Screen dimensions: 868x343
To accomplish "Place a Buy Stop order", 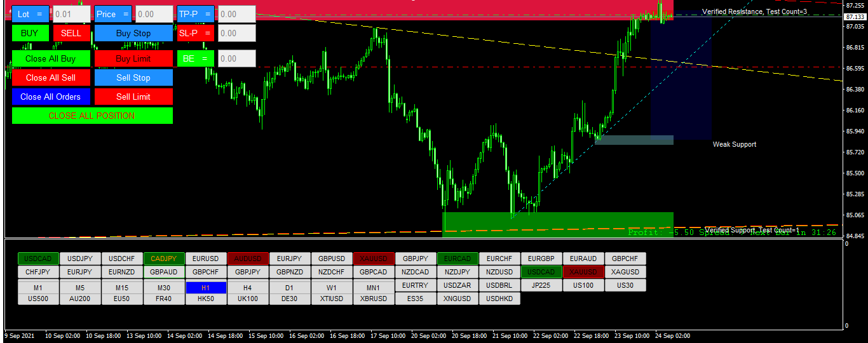I will 133,33.
